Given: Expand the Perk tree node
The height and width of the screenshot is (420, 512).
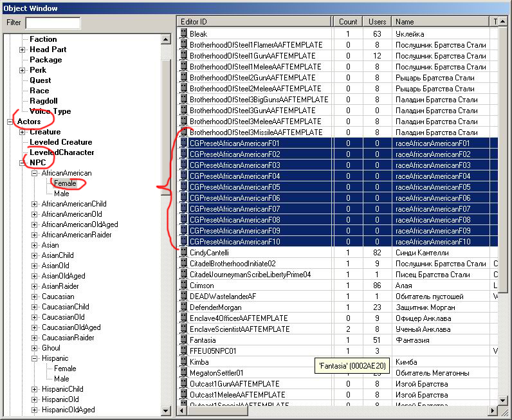Looking at the screenshot, I should coord(23,70).
